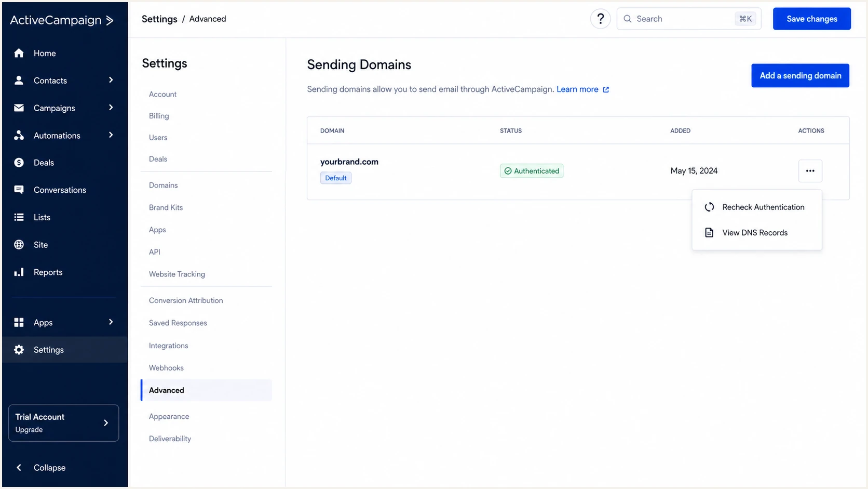Expand the Automations submenu chevron
868x489 pixels.
coord(111,135)
